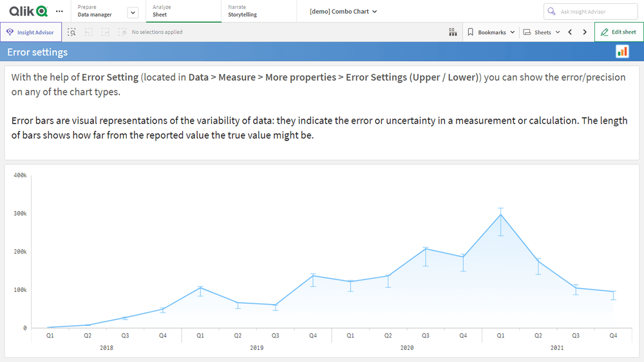The width and height of the screenshot is (644, 362).
Task: Click the Edit sheet button
Action: tap(618, 32)
